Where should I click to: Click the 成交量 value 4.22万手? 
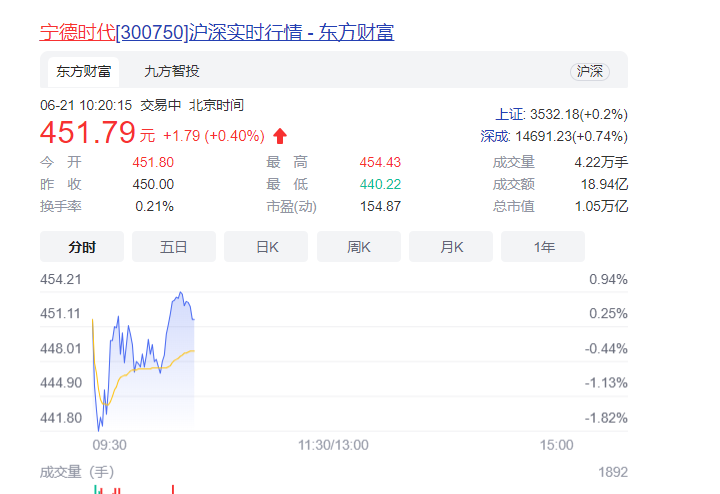pos(601,162)
